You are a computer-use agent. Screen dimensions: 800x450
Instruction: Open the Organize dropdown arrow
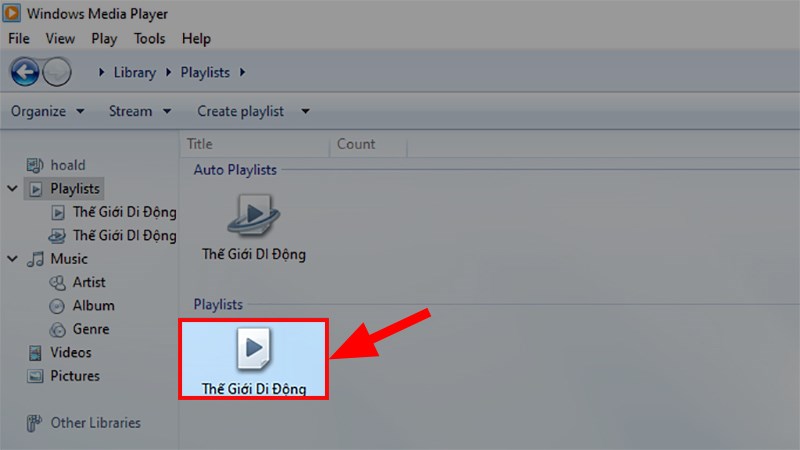(80, 111)
